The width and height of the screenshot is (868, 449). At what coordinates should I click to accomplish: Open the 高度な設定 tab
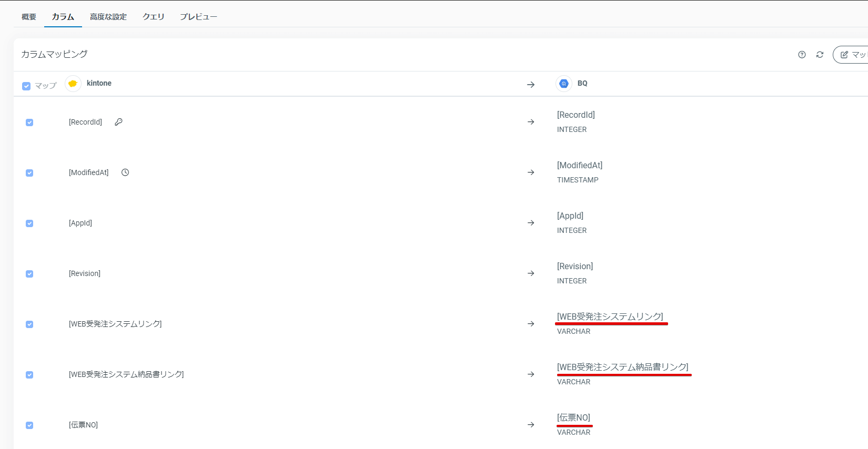tap(108, 17)
